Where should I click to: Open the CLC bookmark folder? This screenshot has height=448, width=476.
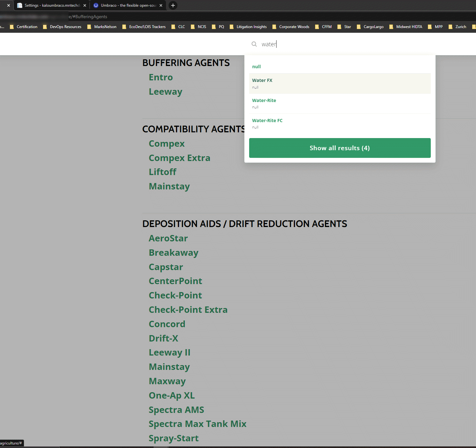(178, 27)
